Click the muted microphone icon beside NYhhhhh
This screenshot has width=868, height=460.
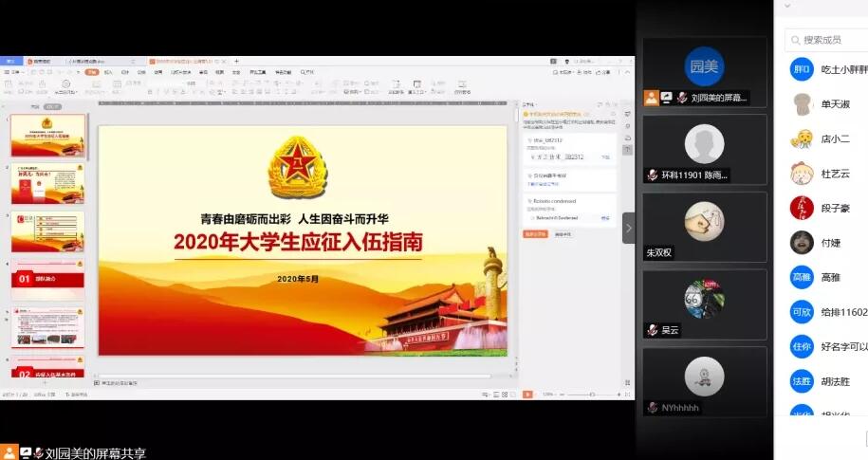pos(652,407)
